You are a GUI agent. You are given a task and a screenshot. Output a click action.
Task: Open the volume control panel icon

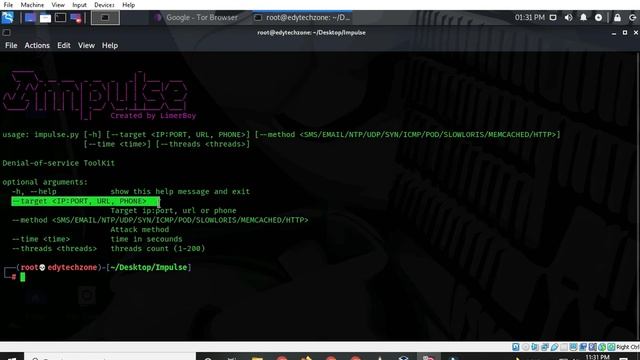(568, 18)
